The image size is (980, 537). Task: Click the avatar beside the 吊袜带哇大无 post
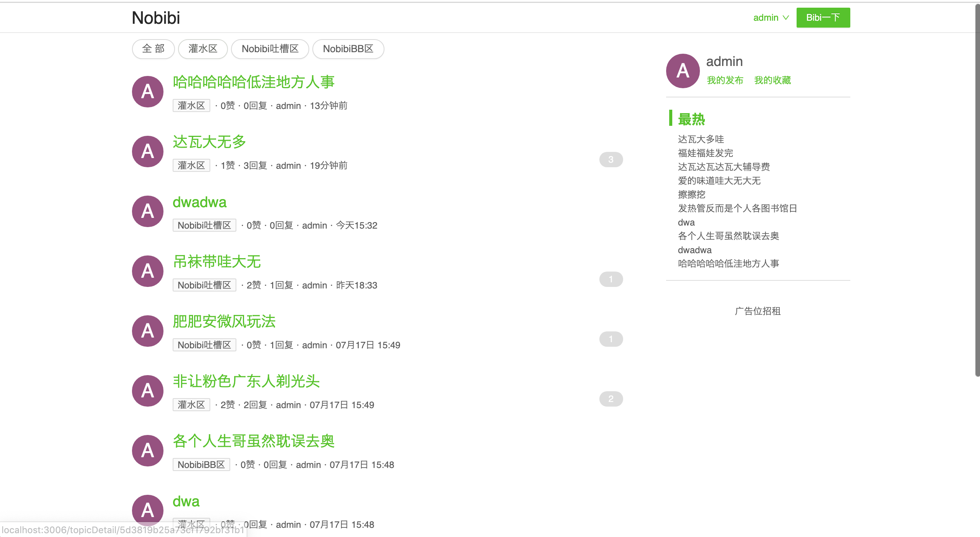[148, 271]
